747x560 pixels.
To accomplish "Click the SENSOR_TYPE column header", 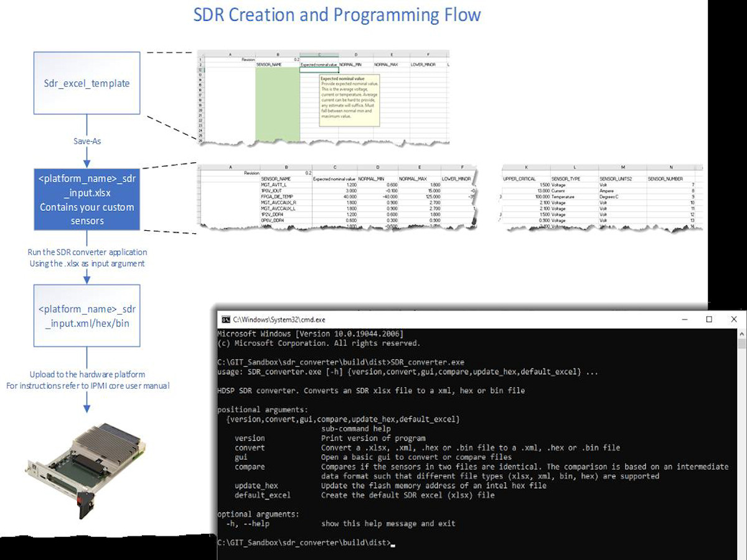I will click(x=566, y=179).
